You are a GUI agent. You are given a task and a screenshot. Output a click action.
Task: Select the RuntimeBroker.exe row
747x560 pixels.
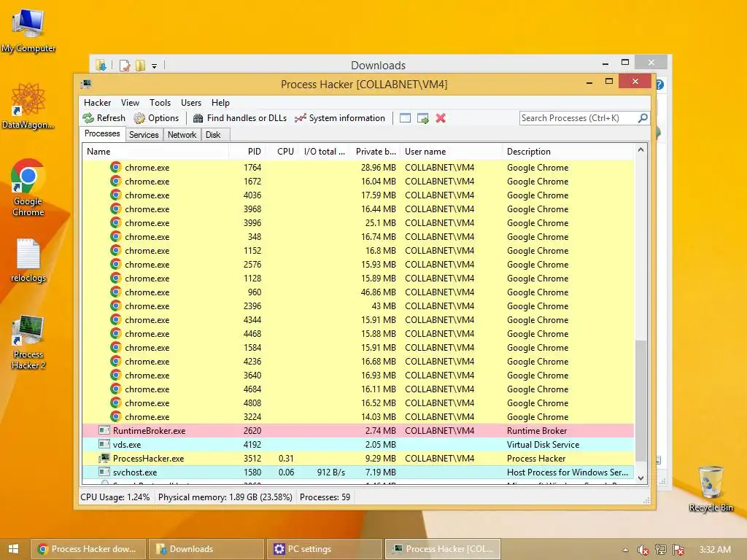click(358, 431)
